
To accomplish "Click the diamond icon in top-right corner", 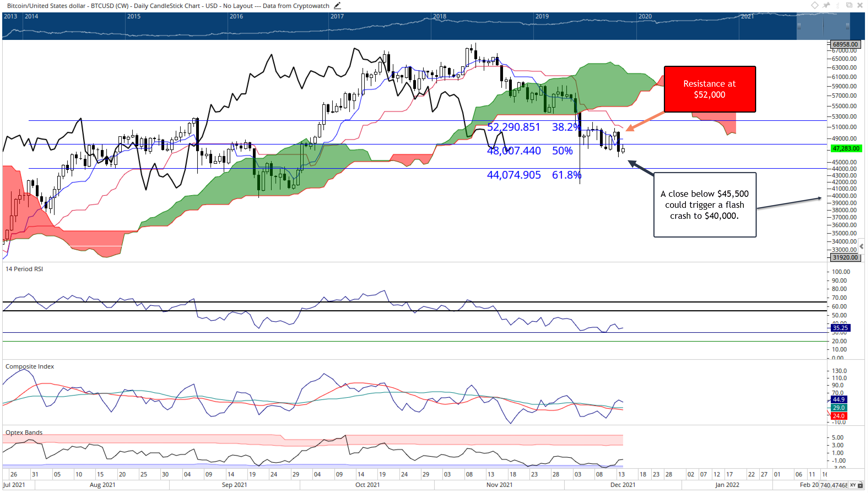I will coord(815,5).
